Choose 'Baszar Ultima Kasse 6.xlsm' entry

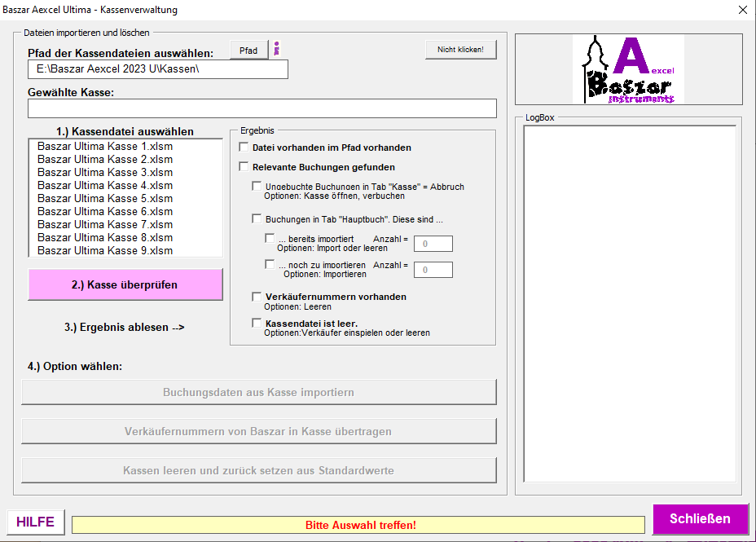125,211
